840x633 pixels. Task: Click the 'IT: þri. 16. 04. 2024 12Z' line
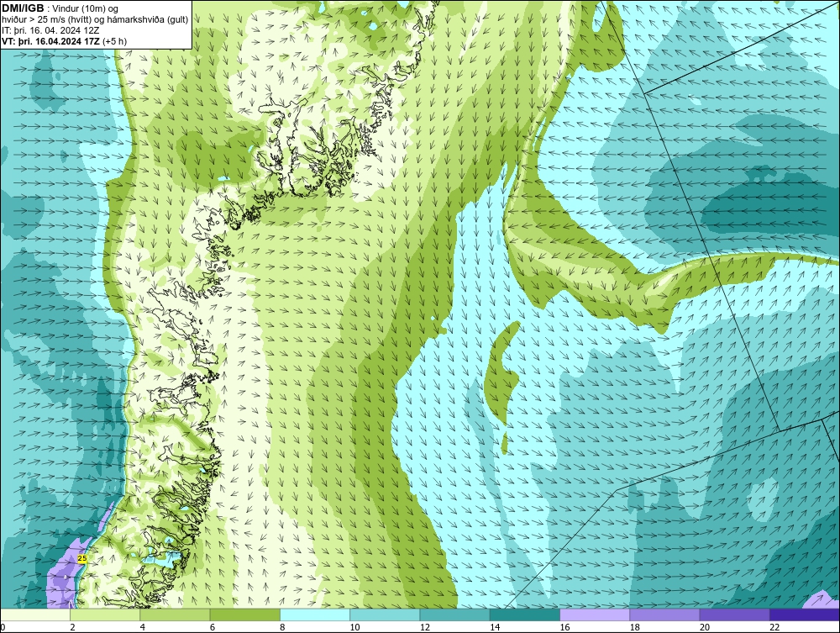pos(50,30)
